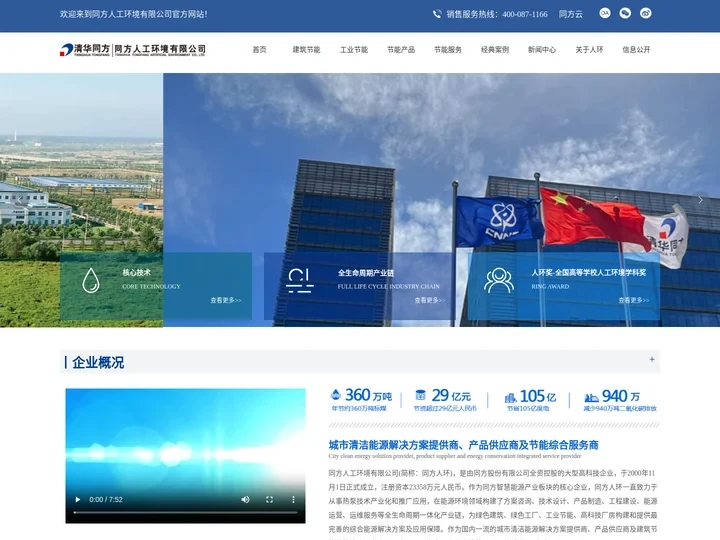720x540 pixels.
Task: Seek in the video progress bar
Action: (x=186, y=512)
